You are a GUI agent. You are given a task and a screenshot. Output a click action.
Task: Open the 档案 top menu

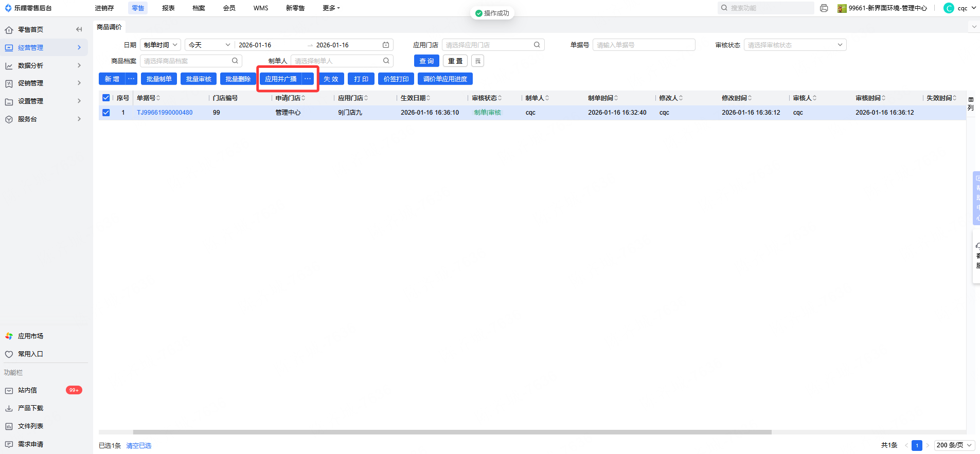[199, 8]
